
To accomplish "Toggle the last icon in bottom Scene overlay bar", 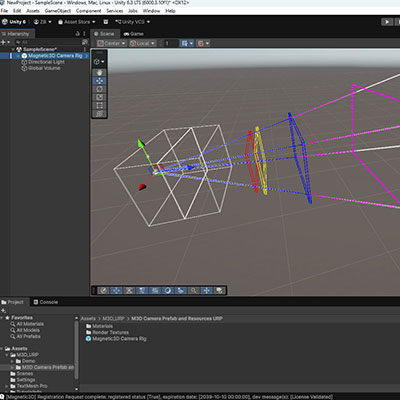I will coord(219,291).
